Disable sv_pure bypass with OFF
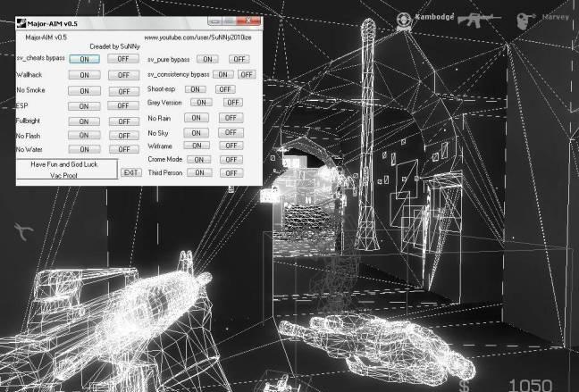Image resolution: width=579 pixels, height=392 pixels. 239,59
